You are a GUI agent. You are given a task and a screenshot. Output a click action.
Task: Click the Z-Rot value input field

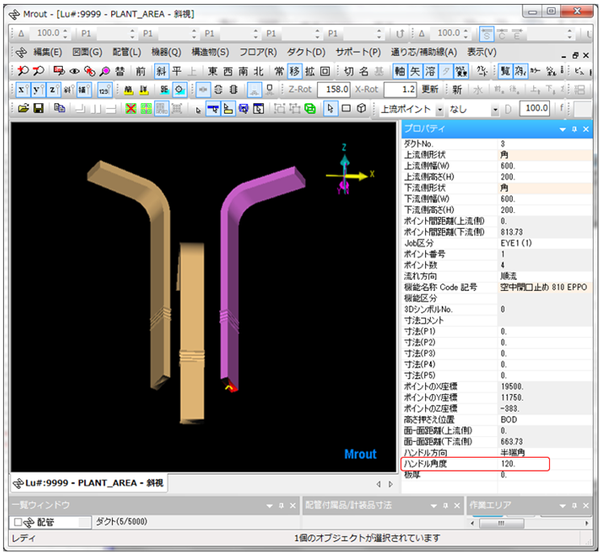[333, 89]
